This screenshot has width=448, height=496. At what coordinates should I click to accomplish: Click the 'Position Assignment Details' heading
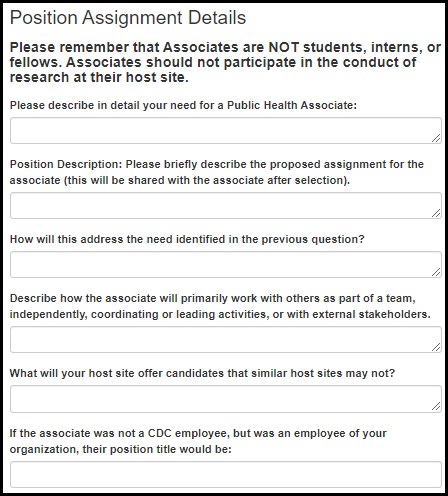[128, 17]
